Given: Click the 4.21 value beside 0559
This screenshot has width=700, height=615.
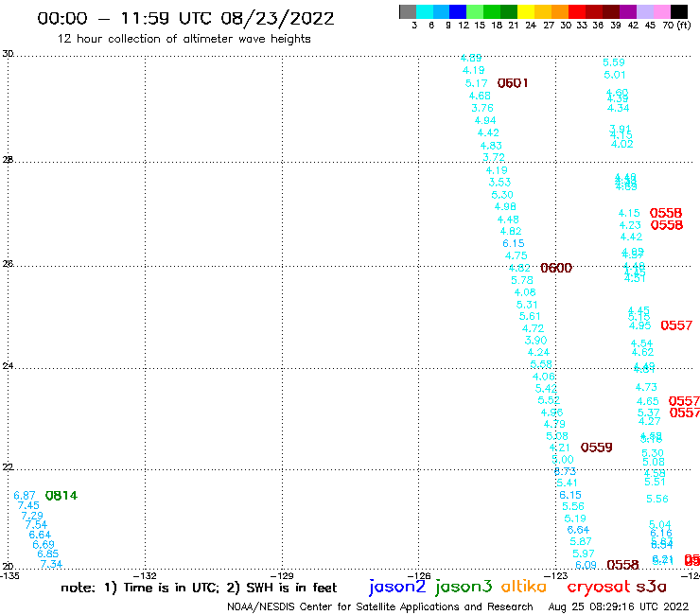Looking at the screenshot, I should click(560, 448).
